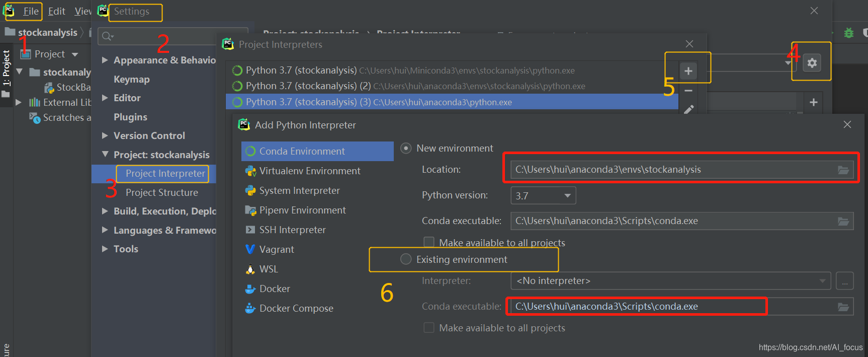
Task: Open the File menu
Action: tap(31, 11)
